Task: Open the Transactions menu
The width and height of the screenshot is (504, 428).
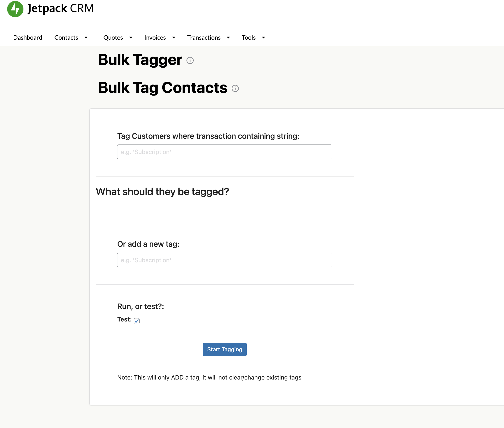Action: (x=203, y=37)
